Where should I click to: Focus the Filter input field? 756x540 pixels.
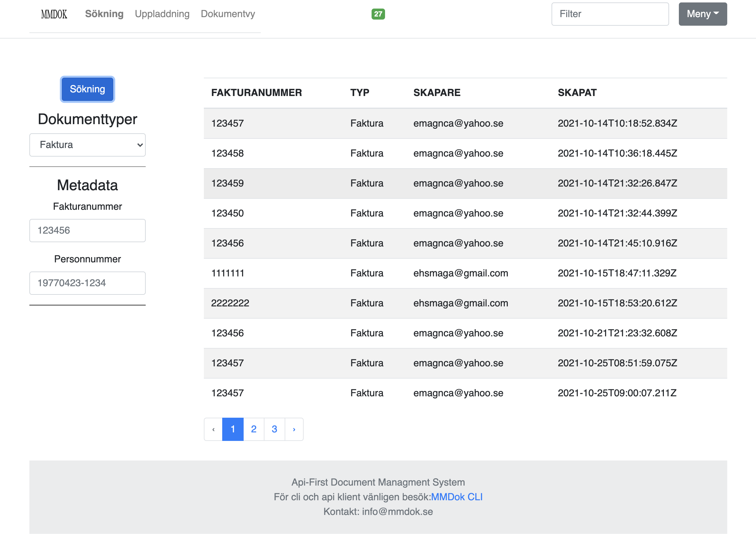[610, 14]
